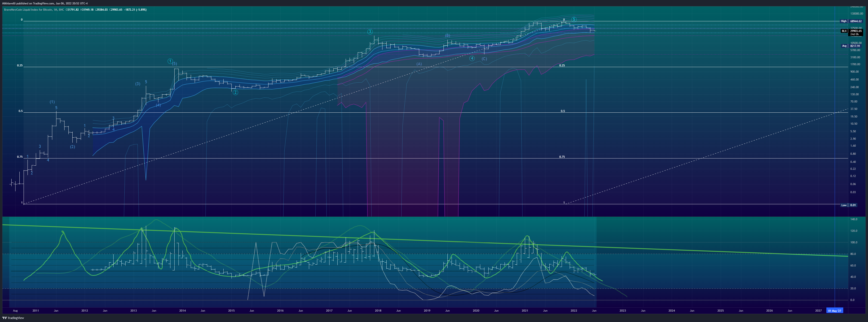Click the left-side 0.5 Fibonacci level label
Viewport: 868px width, 322px height.
pos(21,111)
